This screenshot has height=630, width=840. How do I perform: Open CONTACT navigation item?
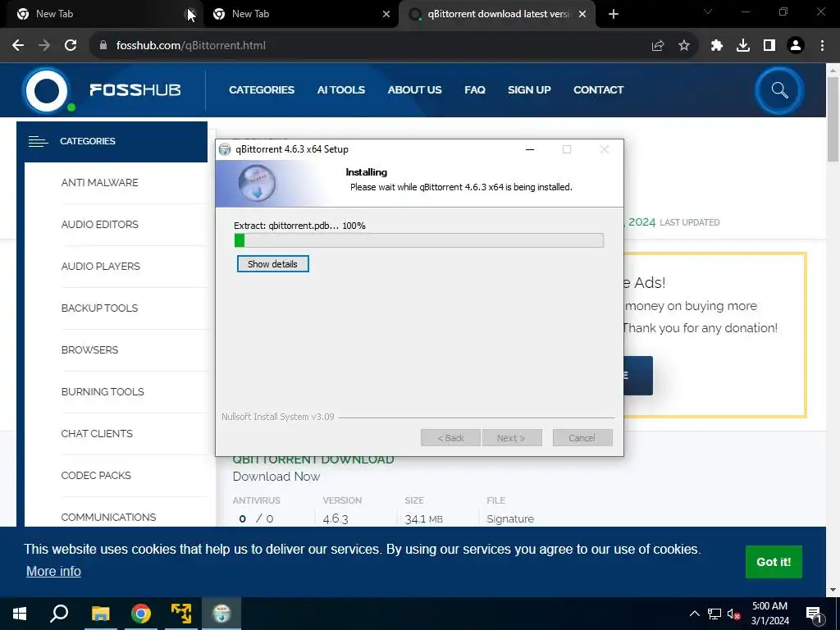(598, 90)
